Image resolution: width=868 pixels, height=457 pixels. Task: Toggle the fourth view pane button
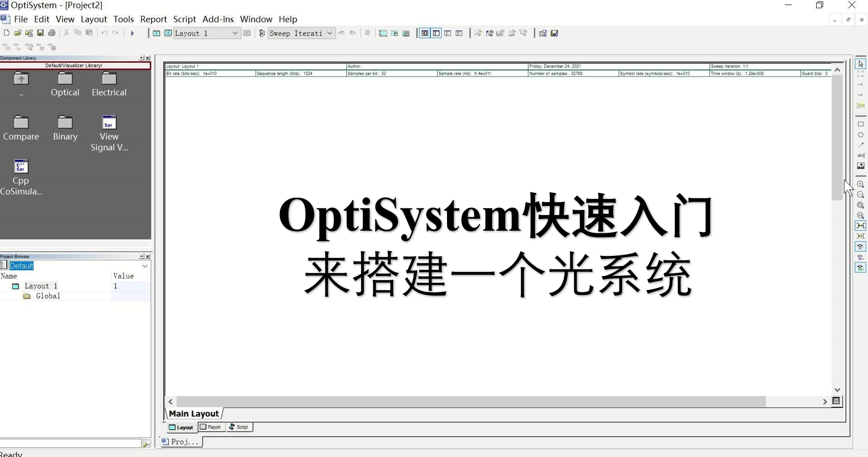point(459,33)
